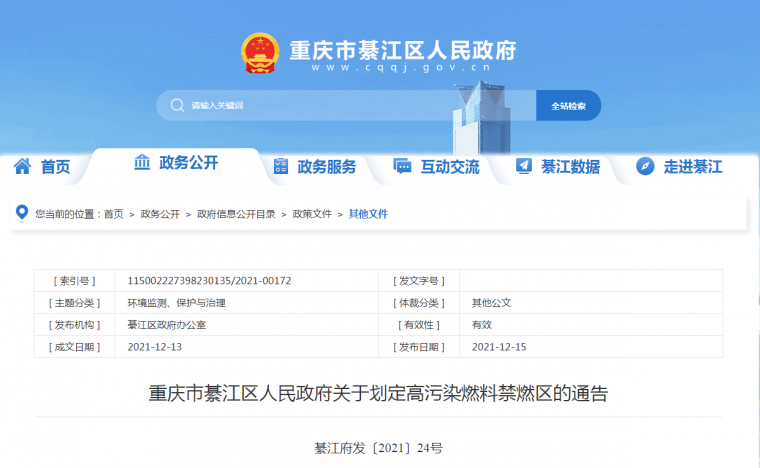Click the 綦江数据 chart icon

[523, 166]
